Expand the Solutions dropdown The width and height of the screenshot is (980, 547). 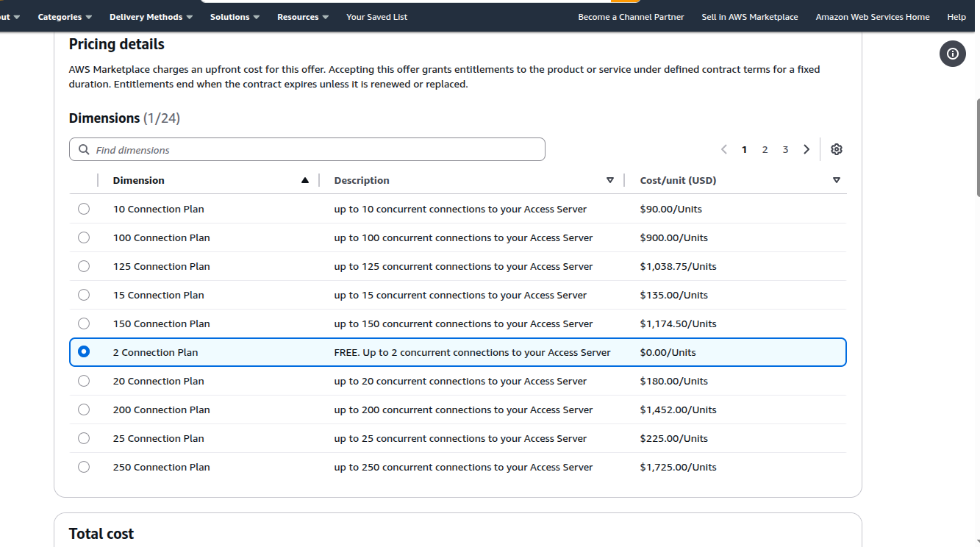coord(235,17)
